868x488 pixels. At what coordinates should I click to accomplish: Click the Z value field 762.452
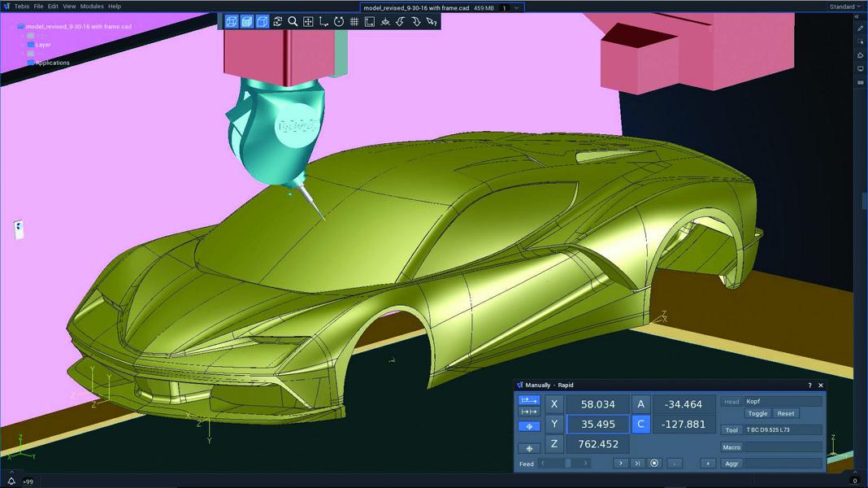[598, 444]
